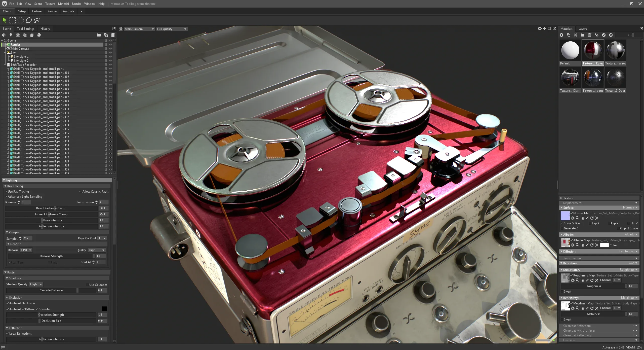The image size is (644, 350).
Task: Select the arrow selection tool
Action: [4, 20]
